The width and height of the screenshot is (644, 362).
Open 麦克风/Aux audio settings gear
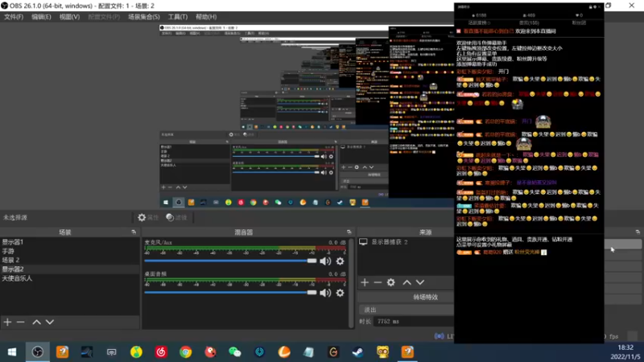tap(340, 261)
